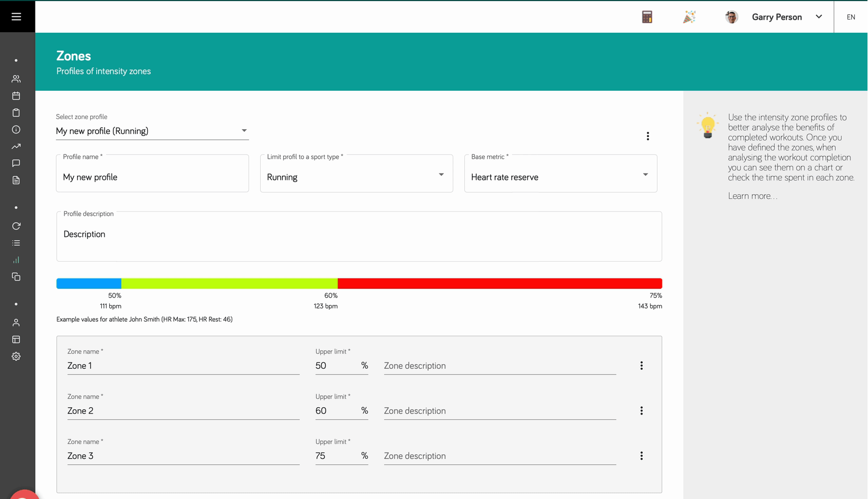
Task: Click the calculator icon in header
Action: coord(647,17)
